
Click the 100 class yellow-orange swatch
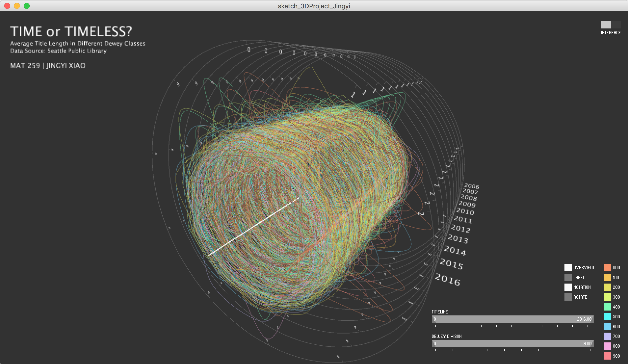point(607,277)
